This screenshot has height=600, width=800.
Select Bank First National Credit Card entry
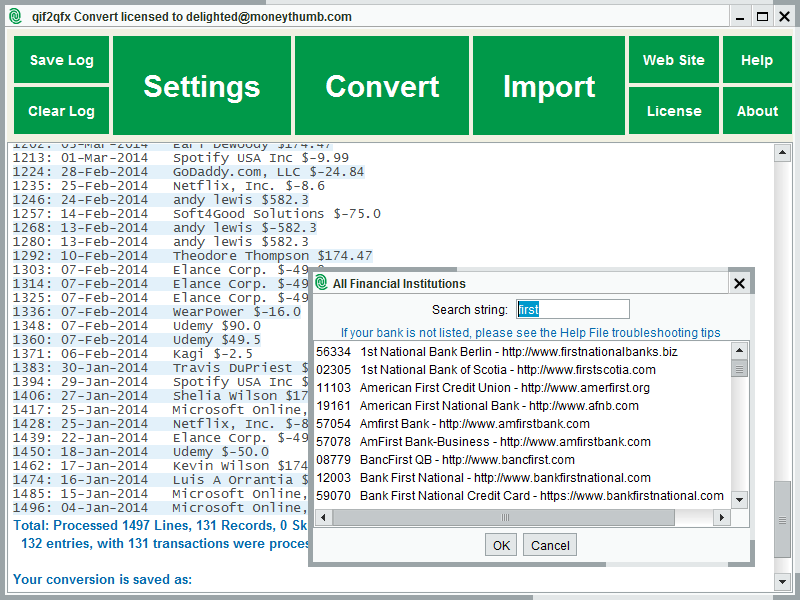click(x=520, y=495)
